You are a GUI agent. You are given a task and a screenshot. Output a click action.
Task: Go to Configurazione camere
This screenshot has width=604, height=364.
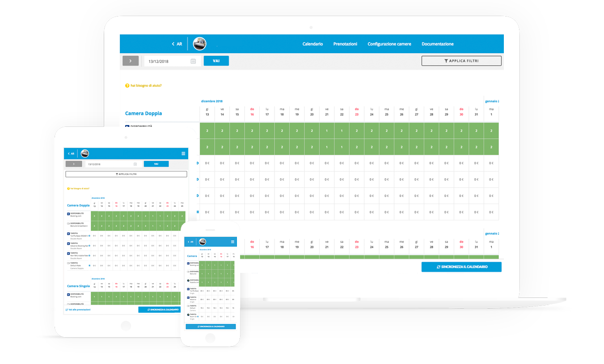(389, 44)
